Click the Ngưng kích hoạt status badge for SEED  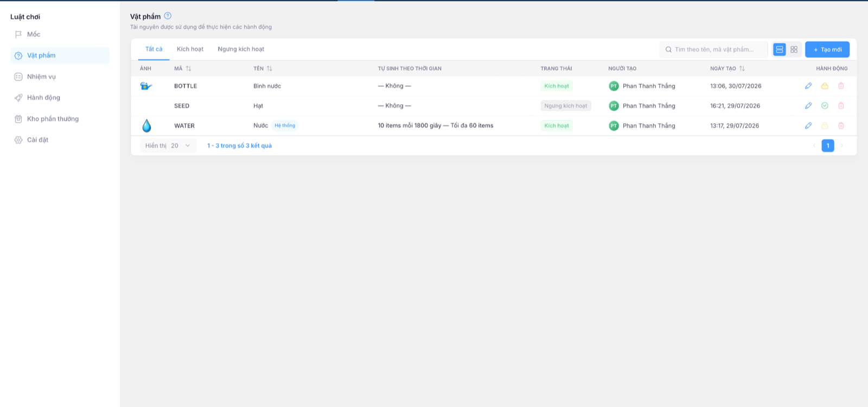coord(566,106)
